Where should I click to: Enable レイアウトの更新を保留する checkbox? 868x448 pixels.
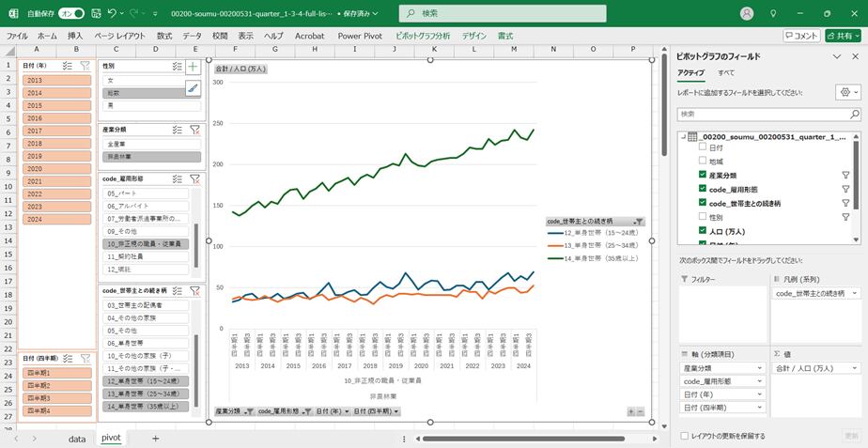tap(683, 436)
